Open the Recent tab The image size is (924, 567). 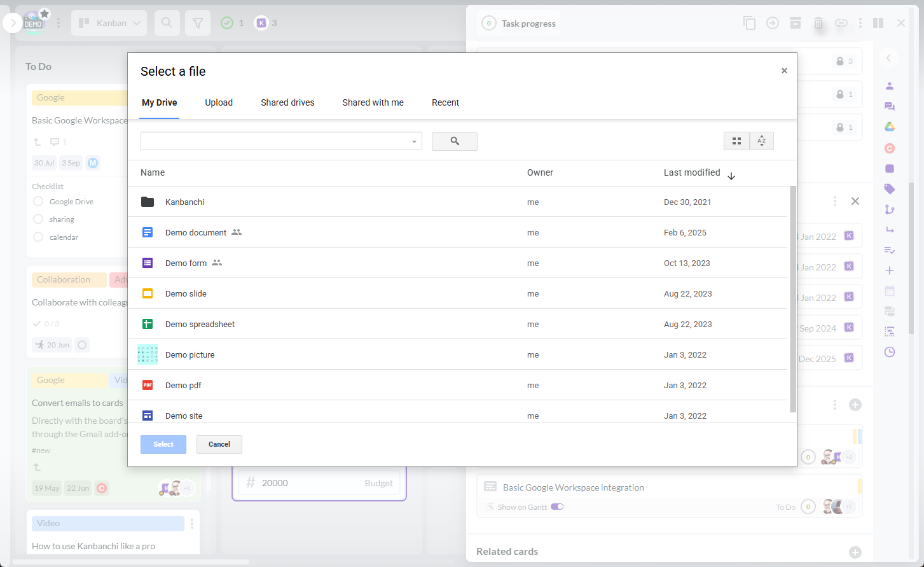[x=445, y=102]
